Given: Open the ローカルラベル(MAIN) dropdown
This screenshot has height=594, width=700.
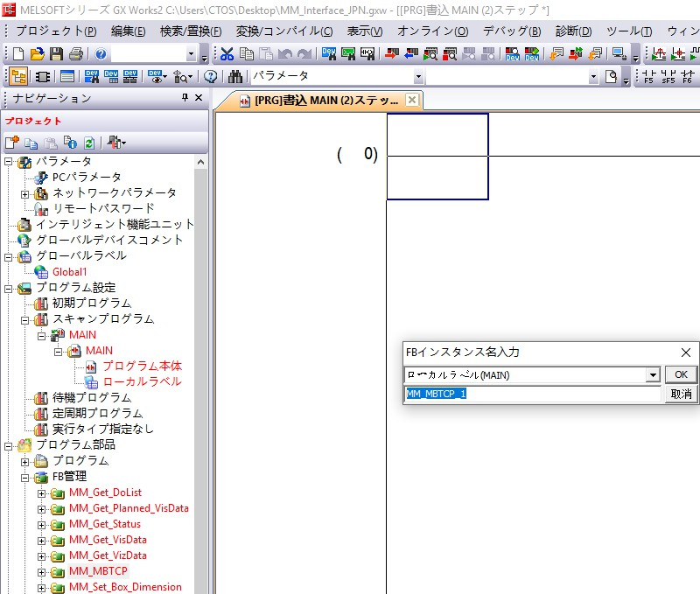Looking at the screenshot, I should pos(653,375).
